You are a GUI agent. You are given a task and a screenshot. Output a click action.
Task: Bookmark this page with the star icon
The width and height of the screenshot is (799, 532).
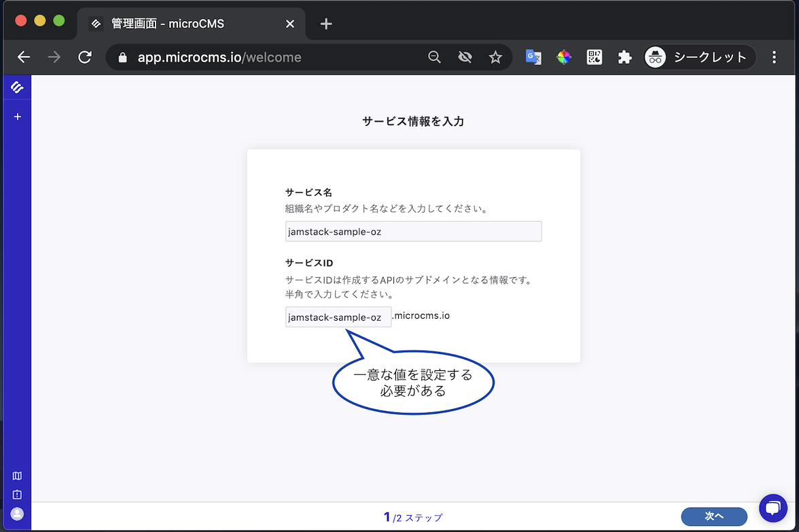(x=495, y=57)
